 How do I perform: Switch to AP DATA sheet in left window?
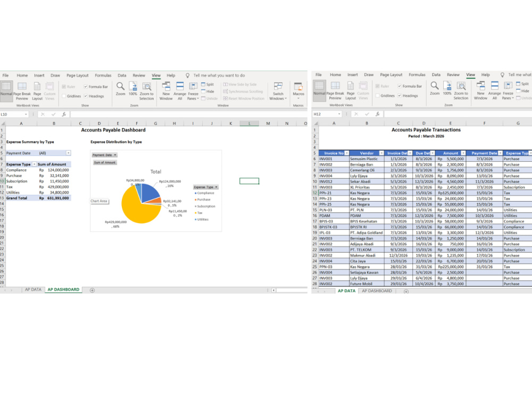tap(33, 289)
